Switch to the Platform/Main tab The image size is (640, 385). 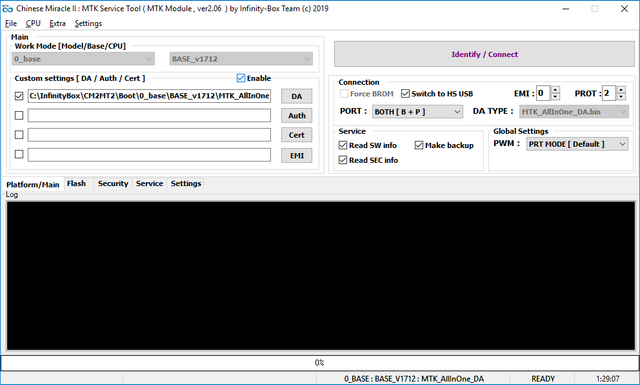[33, 185]
